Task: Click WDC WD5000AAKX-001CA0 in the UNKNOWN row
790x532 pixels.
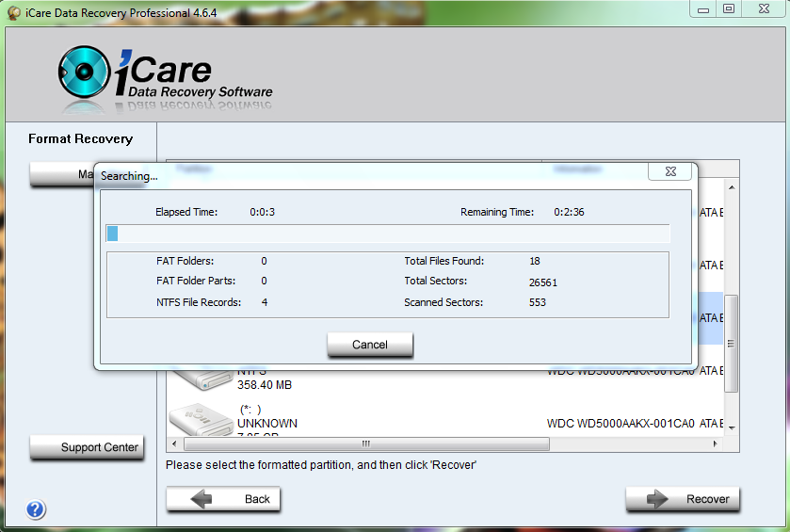Action: point(621,423)
